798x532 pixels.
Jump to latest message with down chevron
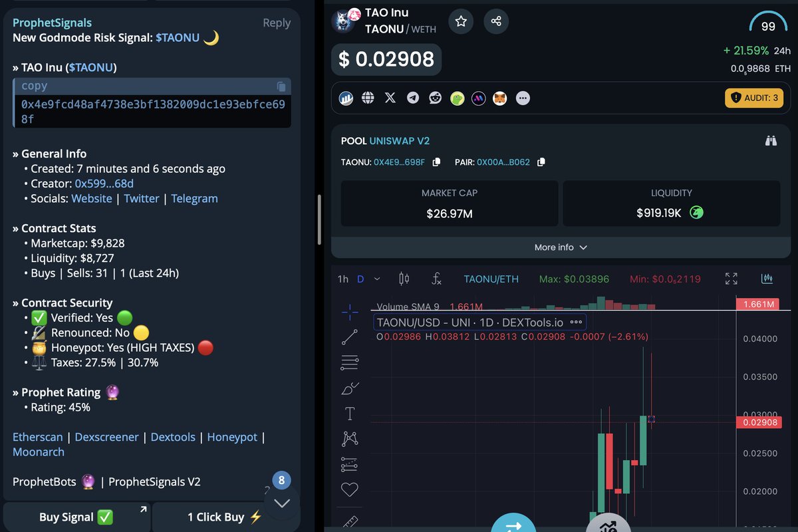point(282,503)
